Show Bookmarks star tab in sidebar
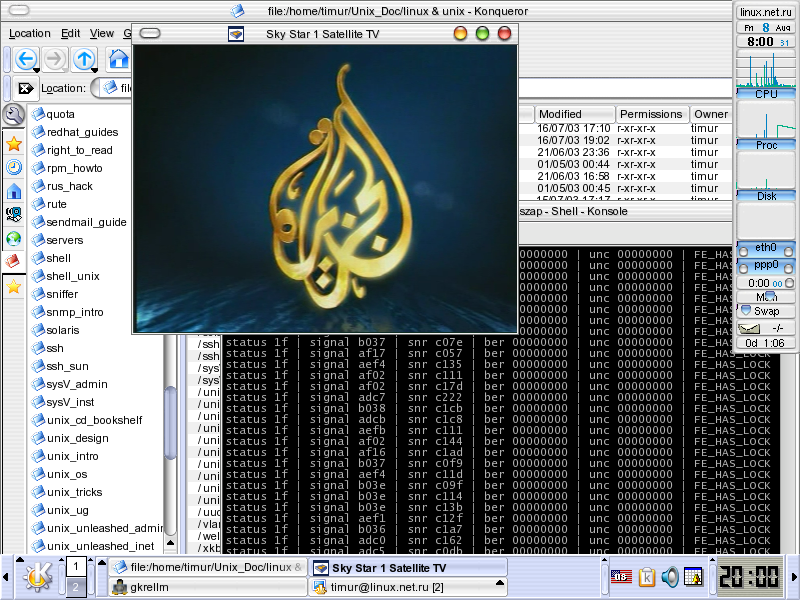 tap(14, 144)
